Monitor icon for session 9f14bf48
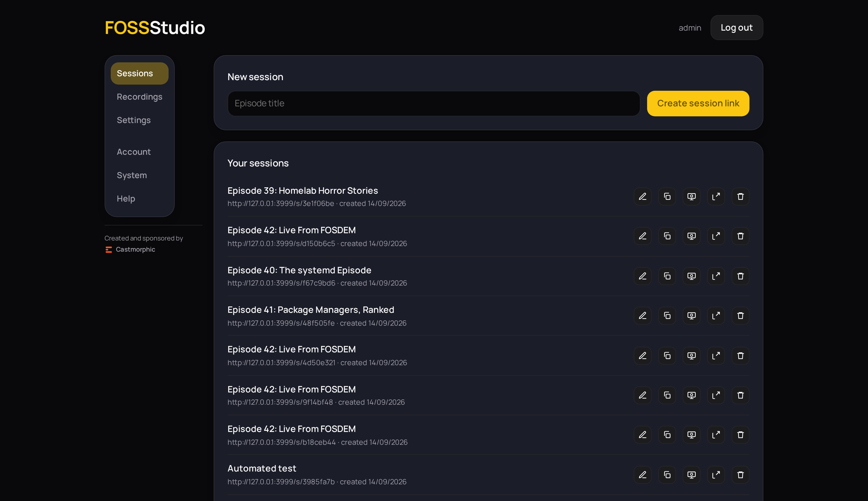This screenshot has width=868, height=501. (x=691, y=395)
